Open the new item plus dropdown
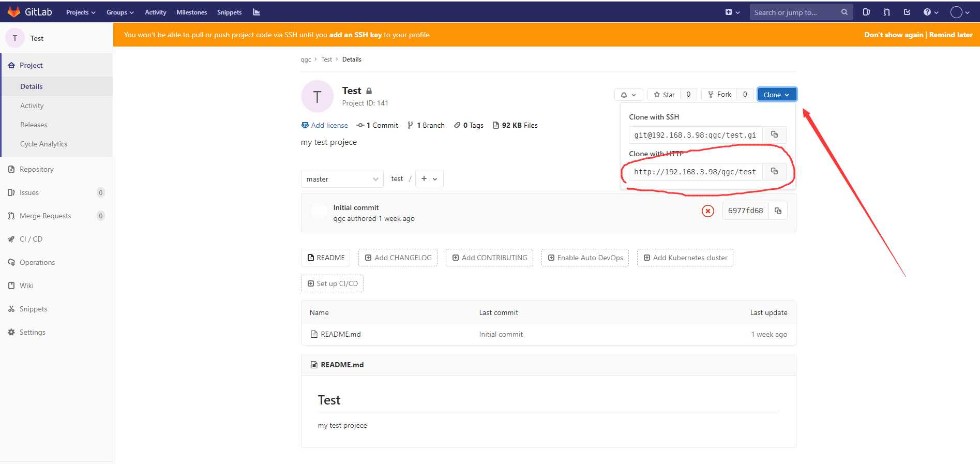Image resolution: width=980 pixels, height=464 pixels. click(732, 12)
